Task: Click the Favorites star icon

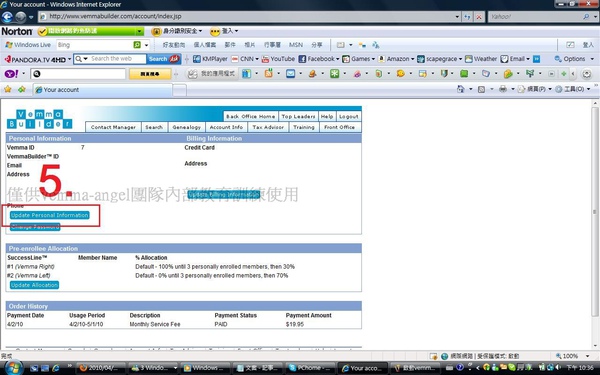Action: coord(8,89)
